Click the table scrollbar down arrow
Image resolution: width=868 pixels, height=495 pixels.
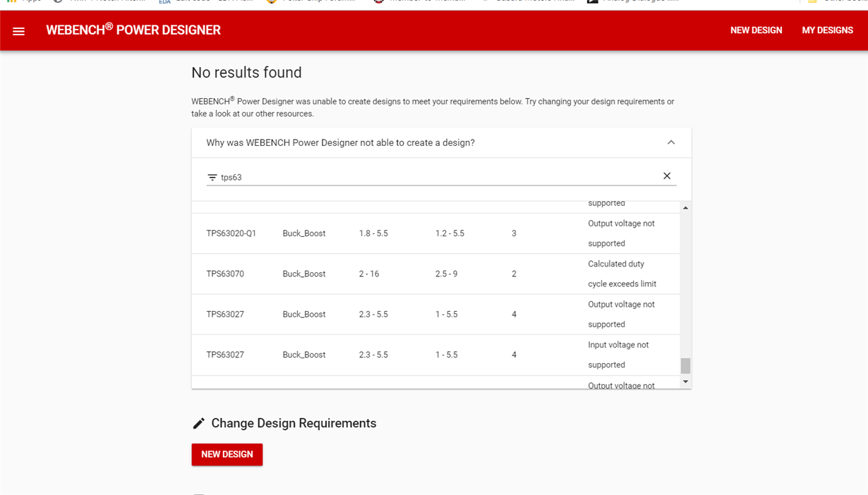point(685,382)
